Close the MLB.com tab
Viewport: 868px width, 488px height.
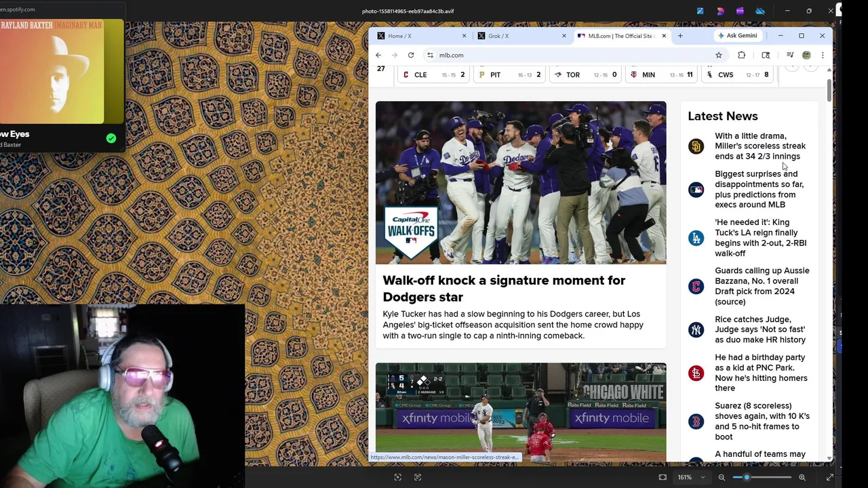pos(664,36)
